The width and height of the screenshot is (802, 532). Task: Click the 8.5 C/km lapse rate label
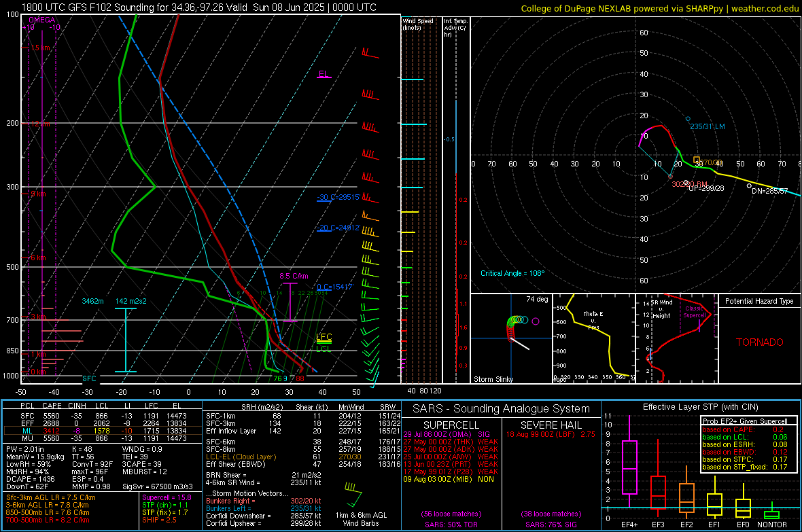[x=294, y=276]
